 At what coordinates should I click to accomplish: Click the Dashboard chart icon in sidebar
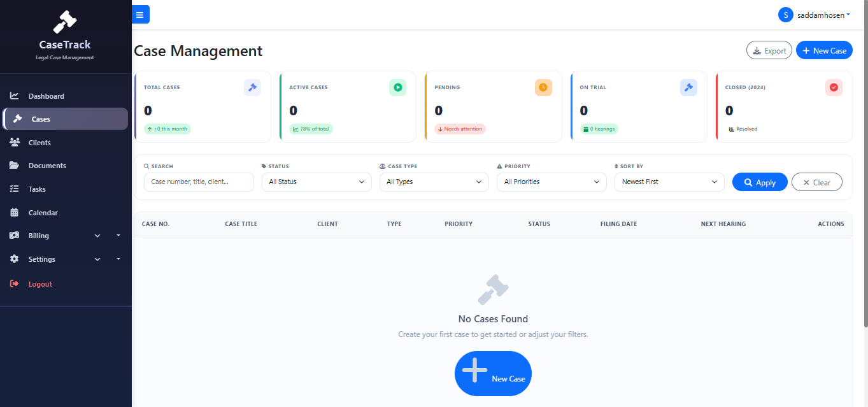pos(15,96)
